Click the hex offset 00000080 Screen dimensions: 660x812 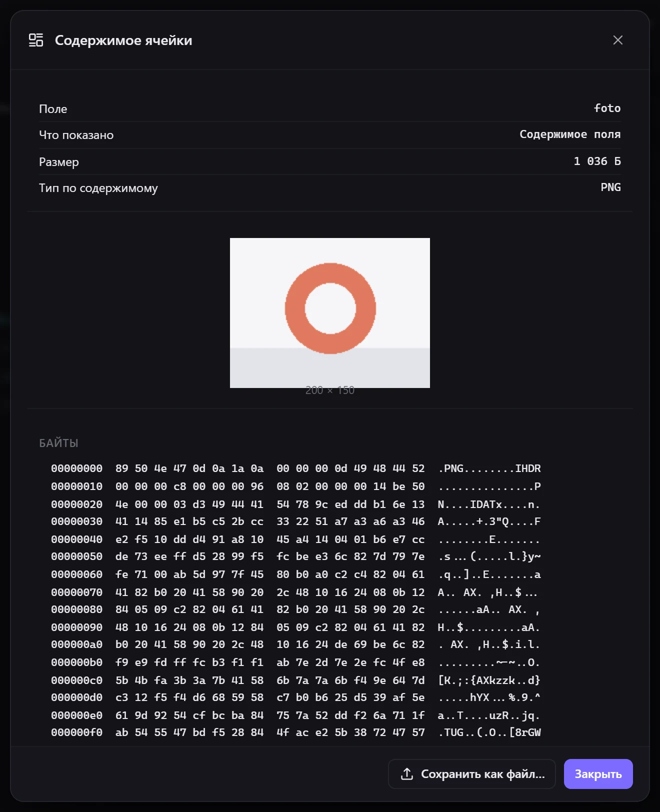click(x=76, y=609)
